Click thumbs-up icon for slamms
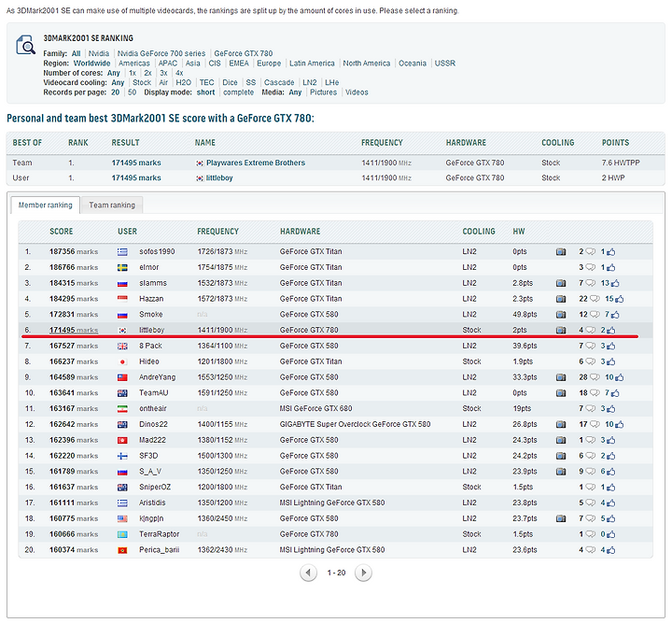 [615, 283]
